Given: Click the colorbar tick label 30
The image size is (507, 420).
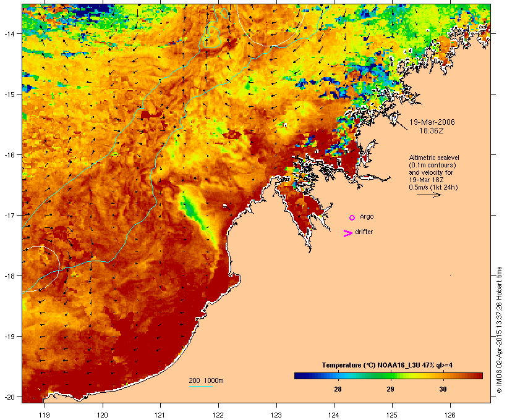Looking at the screenshot, I should pos(443,389).
